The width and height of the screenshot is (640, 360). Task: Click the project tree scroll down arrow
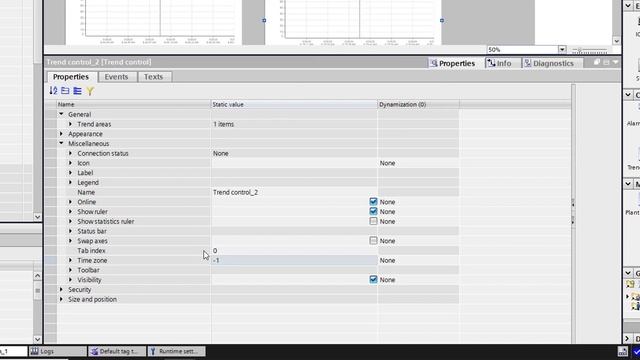37,217
